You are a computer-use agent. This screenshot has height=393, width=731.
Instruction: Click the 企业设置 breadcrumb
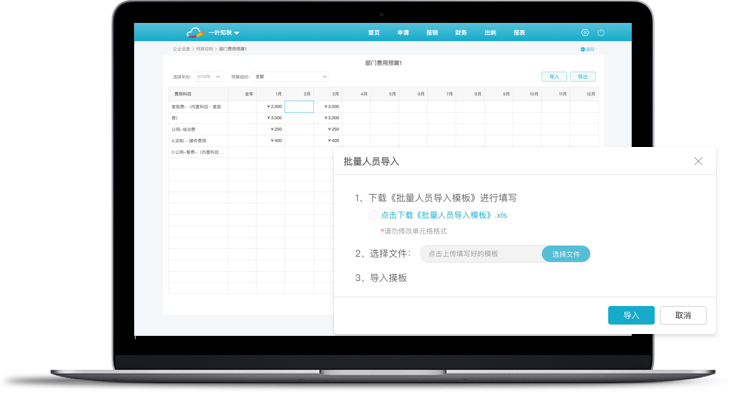(181, 49)
